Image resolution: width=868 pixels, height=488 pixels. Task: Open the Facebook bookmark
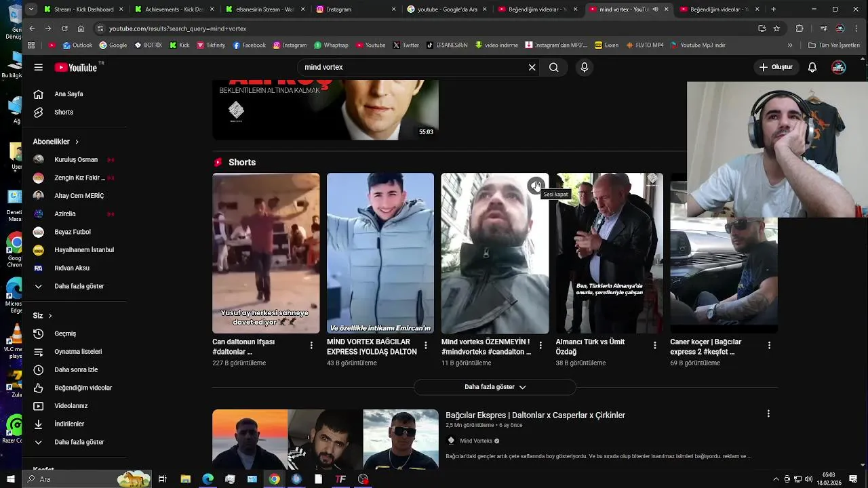[x=249, y=45]
